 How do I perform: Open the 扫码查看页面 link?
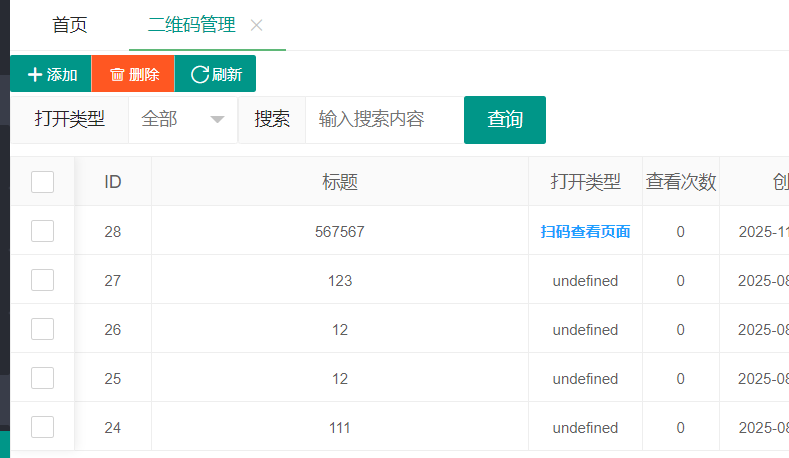(585, 232)
